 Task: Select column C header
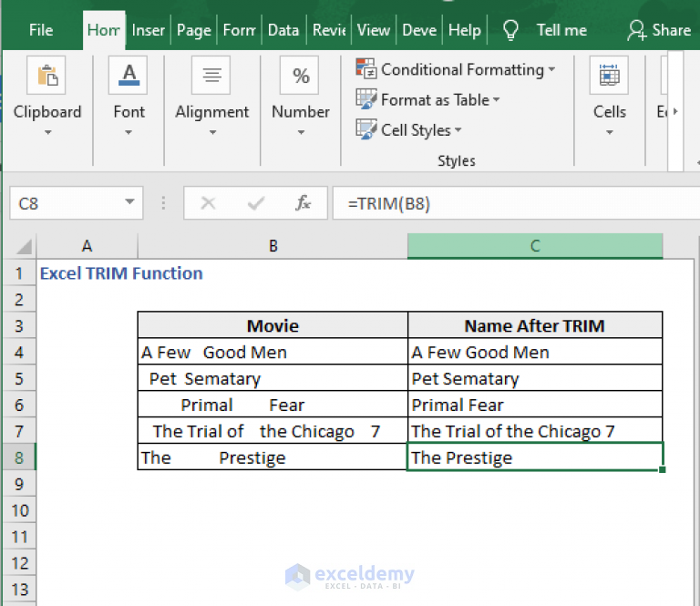tap(535, 246)
